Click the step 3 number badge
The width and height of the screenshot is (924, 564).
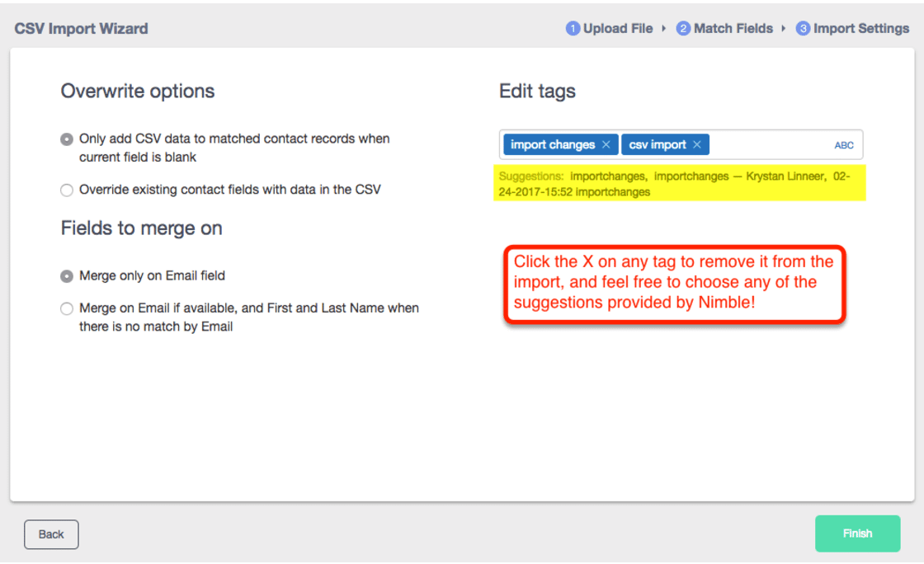pos(803,29)
